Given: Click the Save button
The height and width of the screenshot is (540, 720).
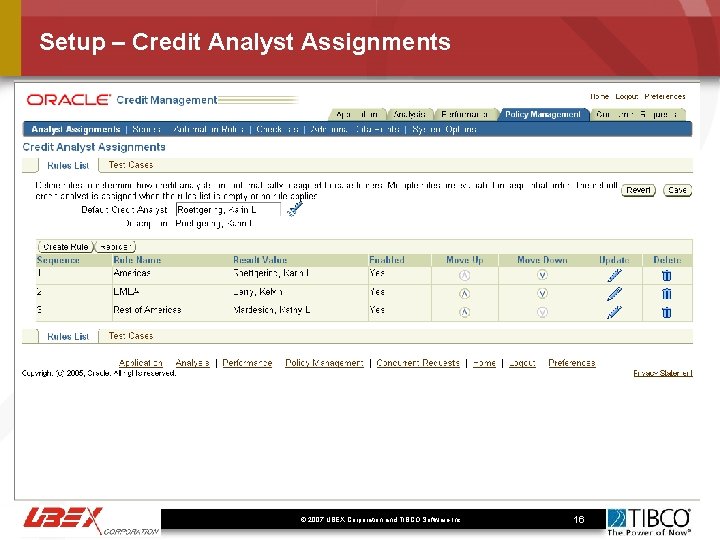Looking at the screenshot, I should 677,190.
